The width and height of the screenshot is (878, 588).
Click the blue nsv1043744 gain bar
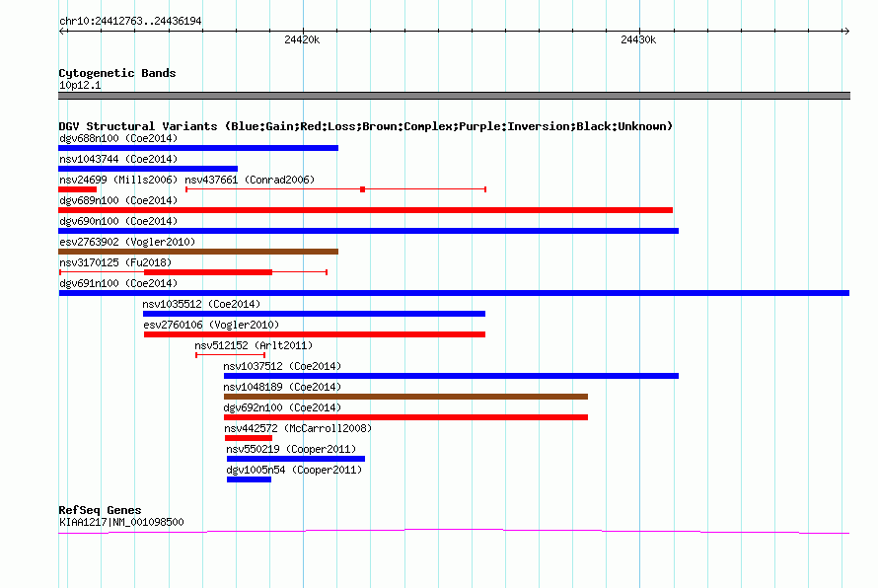(148, 169)
